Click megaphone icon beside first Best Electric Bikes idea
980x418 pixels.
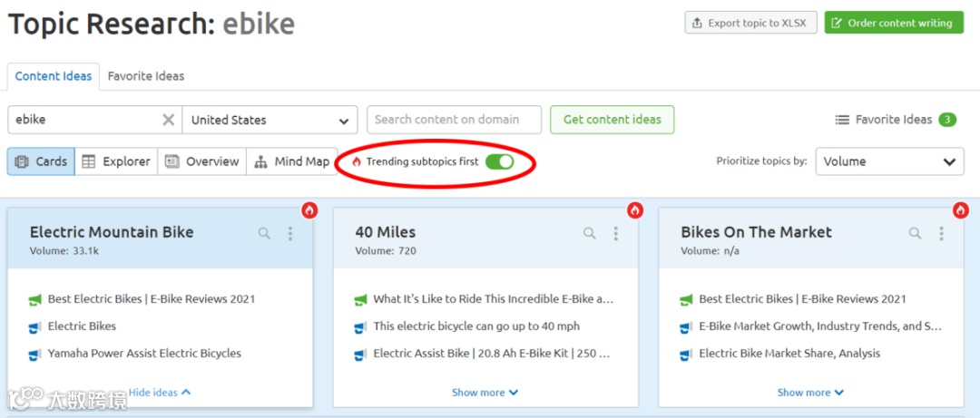(35, 300)
